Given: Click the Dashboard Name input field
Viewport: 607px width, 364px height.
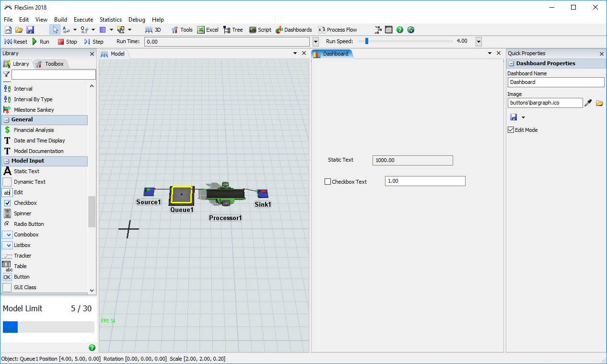Looking at the screenshot, I should [556, 82].
